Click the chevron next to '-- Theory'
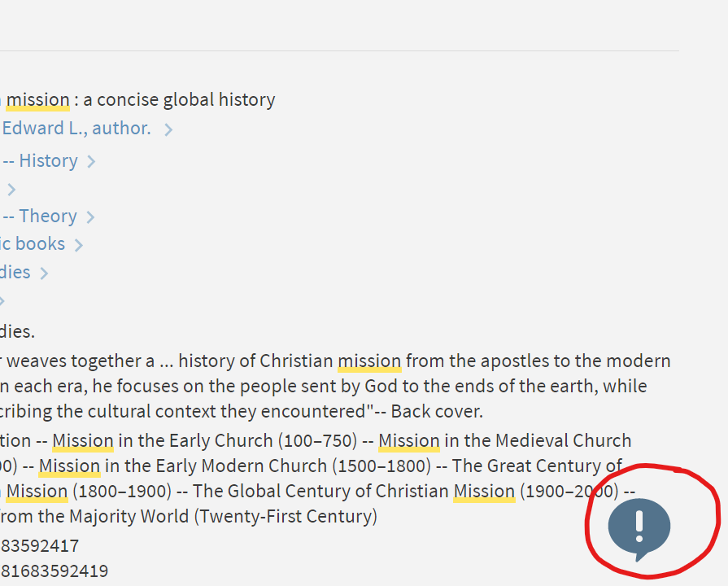 (x=90, y=217)
